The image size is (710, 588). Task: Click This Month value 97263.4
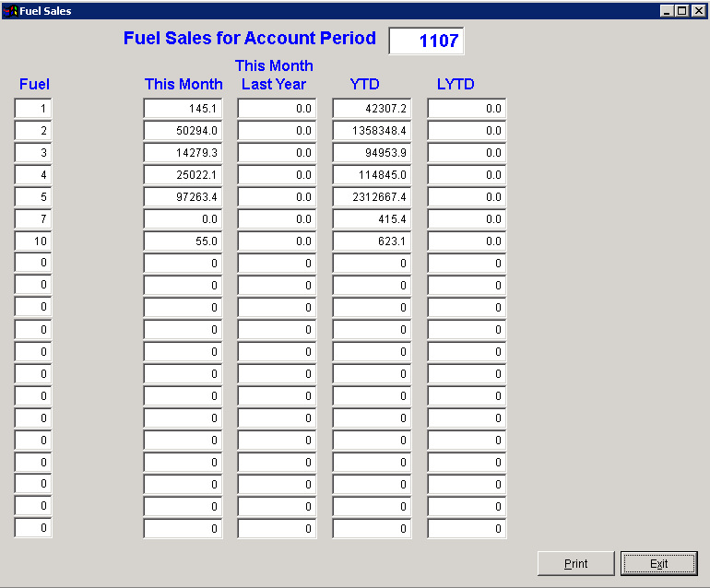pyautogui.click(x=183, y=197)
